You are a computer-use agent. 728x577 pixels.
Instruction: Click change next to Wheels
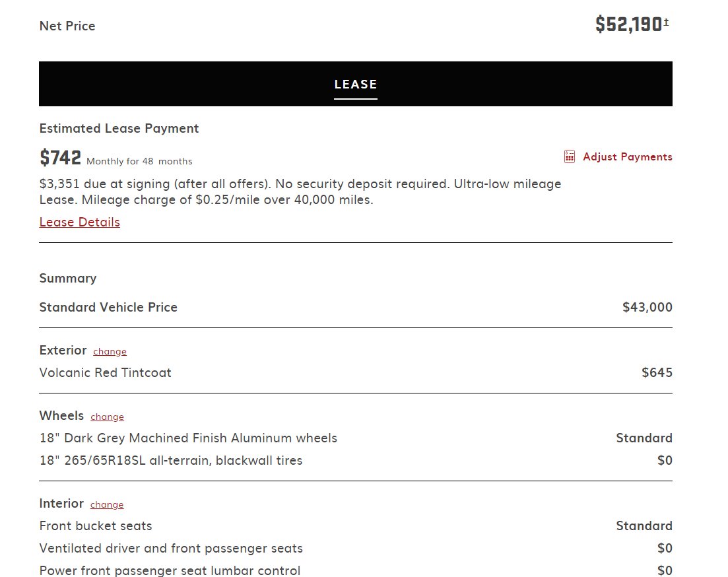click(x=107, y=417)
